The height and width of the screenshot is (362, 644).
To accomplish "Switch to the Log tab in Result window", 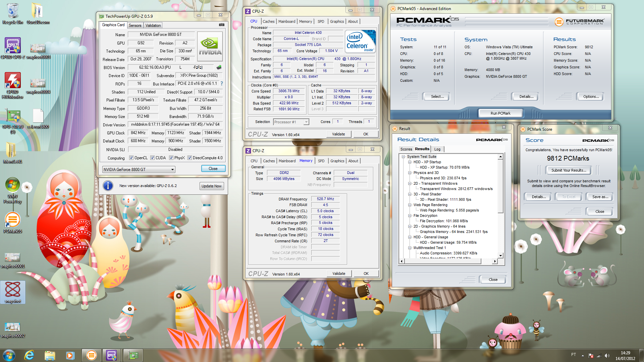I will point(437,149).
